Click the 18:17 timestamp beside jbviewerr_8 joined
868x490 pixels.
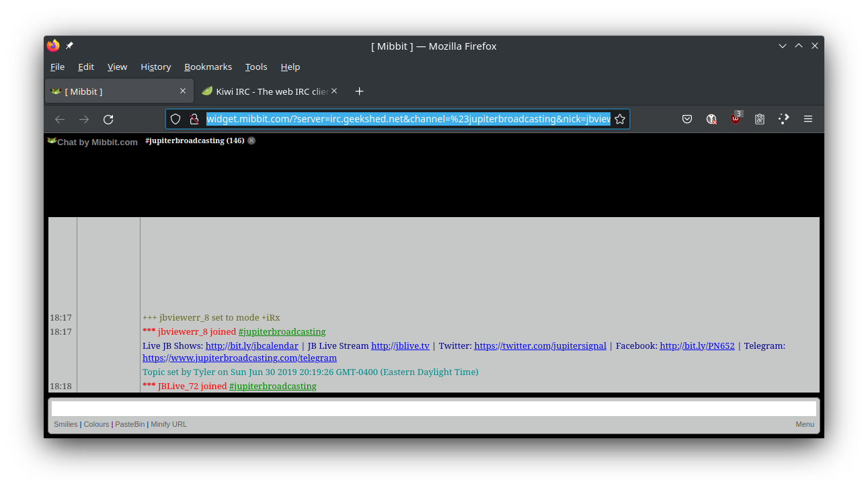coord(61,331)
